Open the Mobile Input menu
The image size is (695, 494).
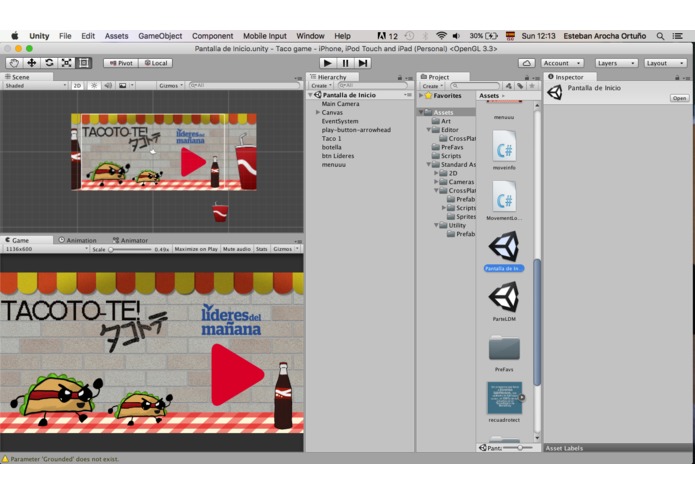[x=265, y=36]
